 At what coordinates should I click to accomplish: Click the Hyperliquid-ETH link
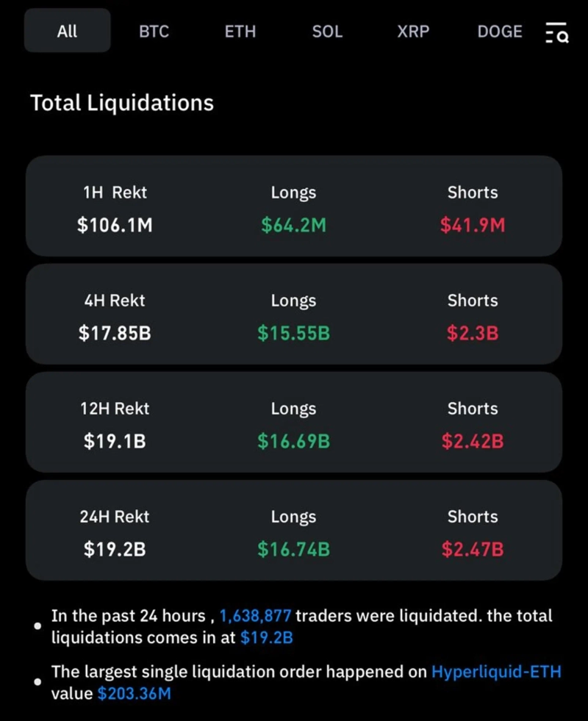[496, 672]
